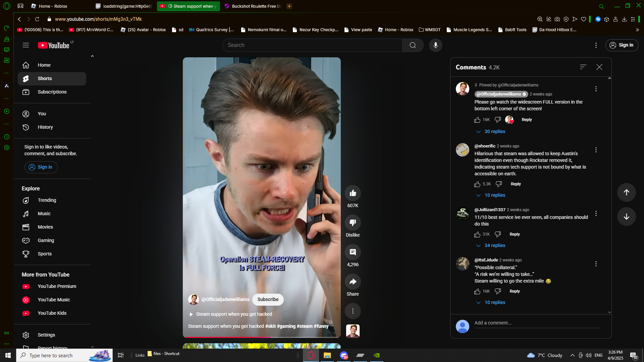Viewport: 644px width, 362px height.
Task: Open Trending in Explore section
Action: point(52,200)
